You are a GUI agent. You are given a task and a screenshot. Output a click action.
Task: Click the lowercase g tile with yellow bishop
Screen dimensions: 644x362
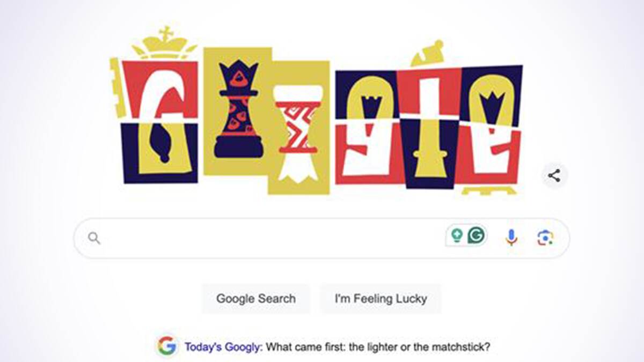pos(370,127)
